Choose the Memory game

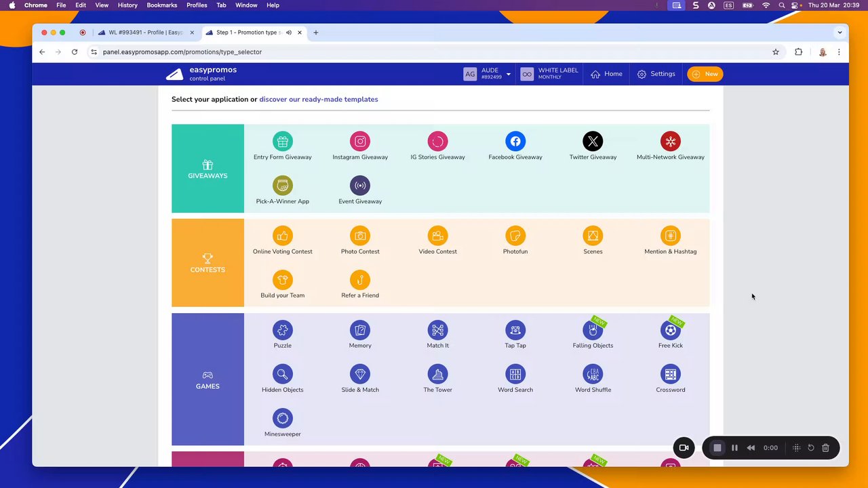point(360,335)
